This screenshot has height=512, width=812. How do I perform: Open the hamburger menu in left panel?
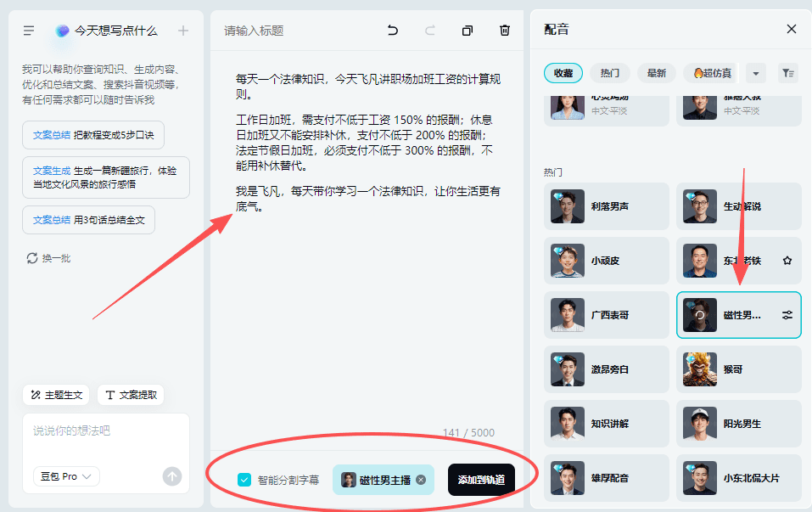[x=29, y=31]
